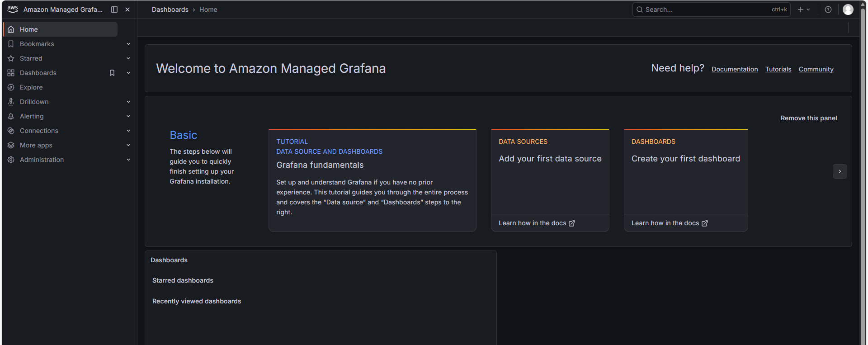Click the Home breadcrumb
The width and height of the screenshot is (868, 345).
pyautogui.click(x=208, y=9)
